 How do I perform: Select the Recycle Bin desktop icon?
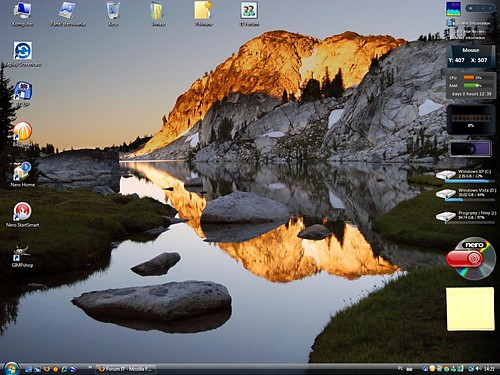click(113, 14)
